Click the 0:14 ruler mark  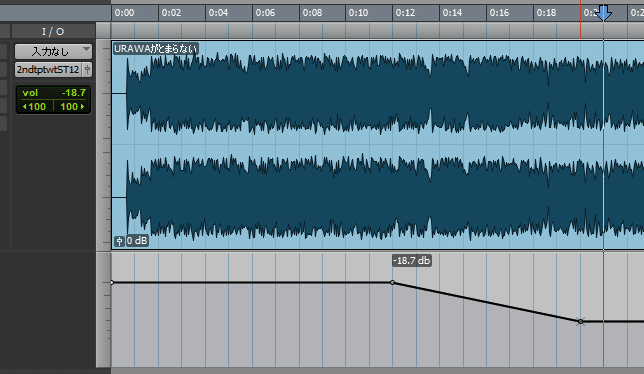point(452,13)
